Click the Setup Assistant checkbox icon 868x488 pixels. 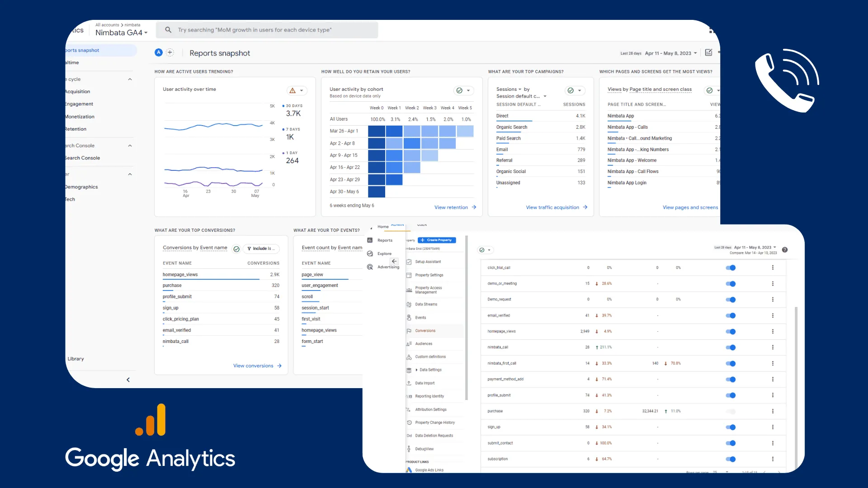(409, 262)
